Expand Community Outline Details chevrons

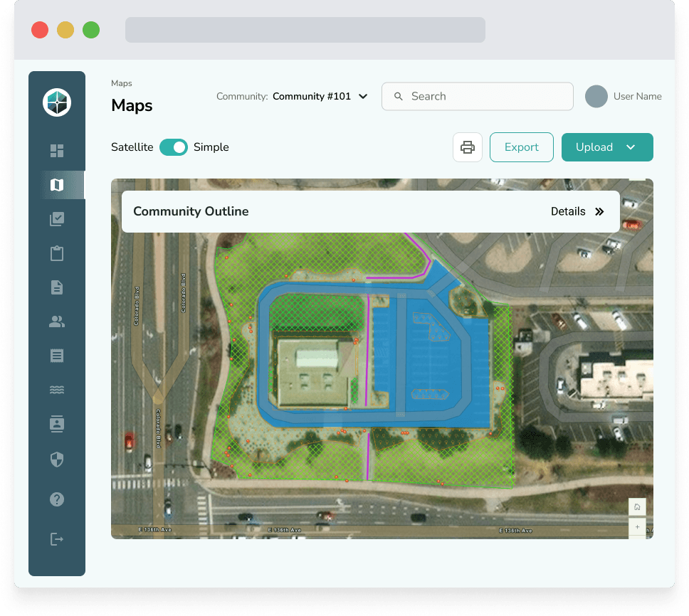tap(599, 211)
